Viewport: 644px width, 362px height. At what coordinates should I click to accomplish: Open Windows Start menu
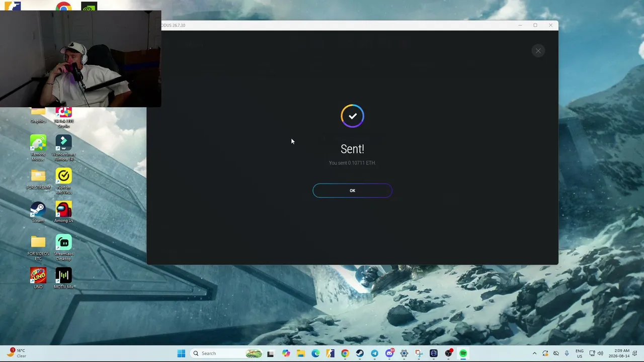coord(181,353)
